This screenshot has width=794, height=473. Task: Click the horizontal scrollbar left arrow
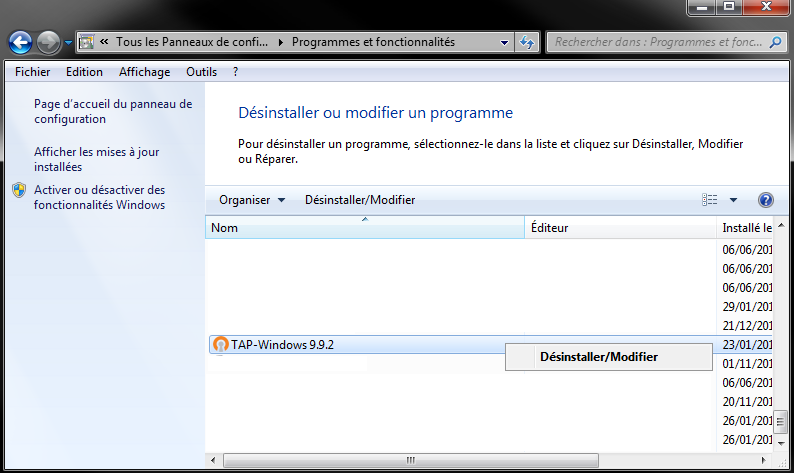(213, 460)
